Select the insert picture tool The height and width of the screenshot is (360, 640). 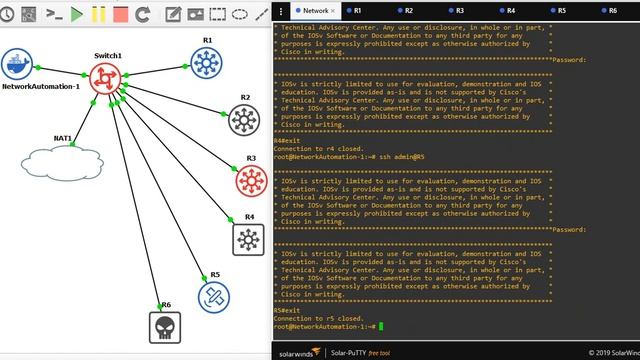[x=196, y=15]
